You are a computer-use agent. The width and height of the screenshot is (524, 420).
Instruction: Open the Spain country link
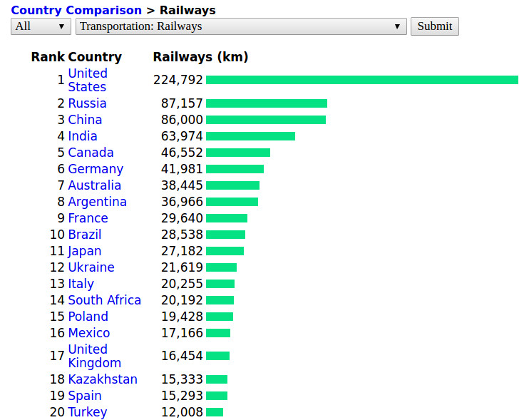click(85, 396)
